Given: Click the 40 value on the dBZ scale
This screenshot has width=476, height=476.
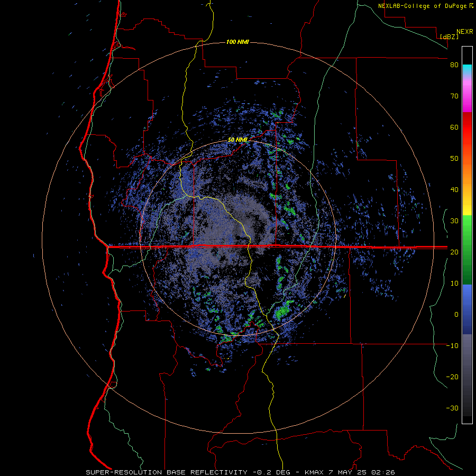Looking at the screenshot, I should click(x=454, y=190).
